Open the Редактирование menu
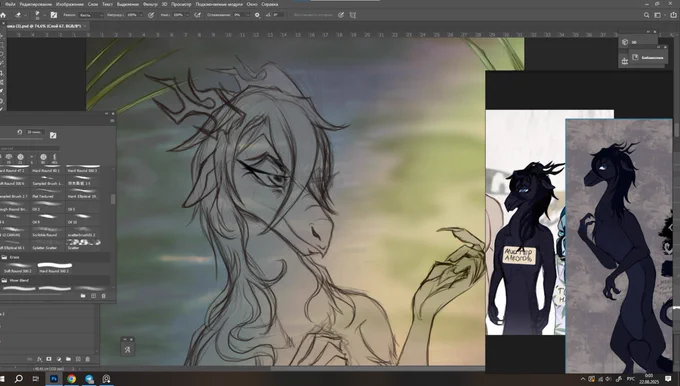 tap(36, 4)
